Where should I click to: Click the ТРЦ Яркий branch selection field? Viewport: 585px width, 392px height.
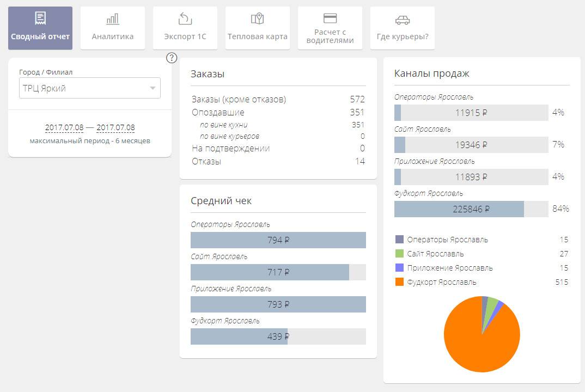(x=90, y=88)
